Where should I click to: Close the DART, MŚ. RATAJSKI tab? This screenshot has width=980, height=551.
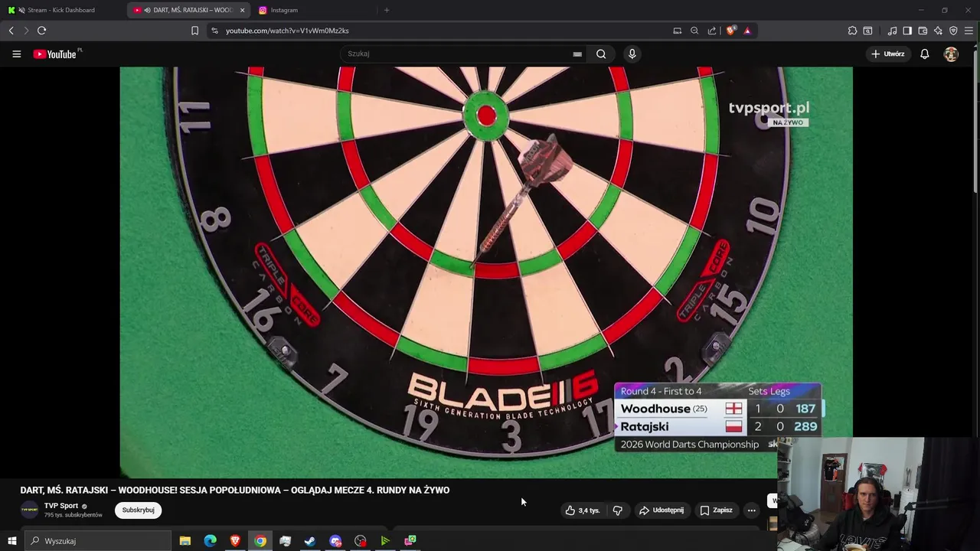242,10
